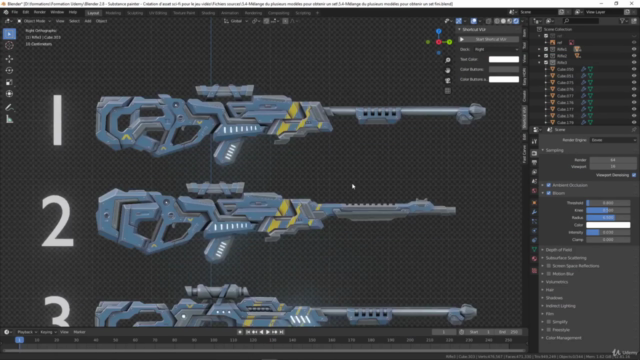Select the Cursor tool
Image resolution: width=640 pixels, height=360 pixels.
tap(9, 45)
